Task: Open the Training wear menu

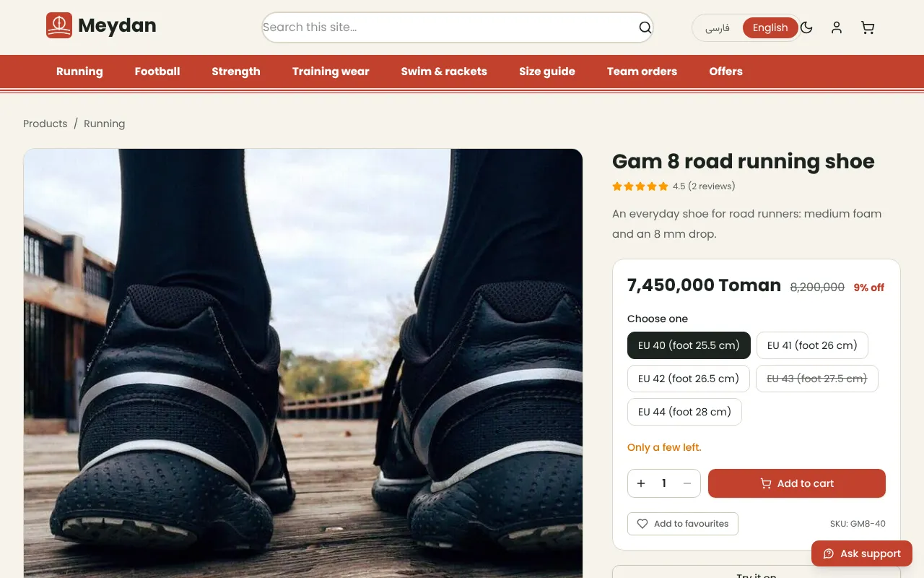Action: click(x=331, y=72)
